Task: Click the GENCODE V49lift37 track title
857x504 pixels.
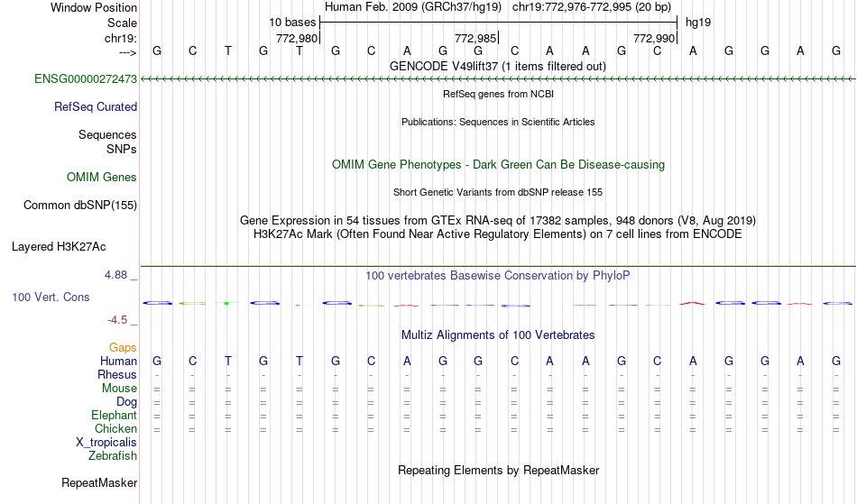Action: point(498,66)
